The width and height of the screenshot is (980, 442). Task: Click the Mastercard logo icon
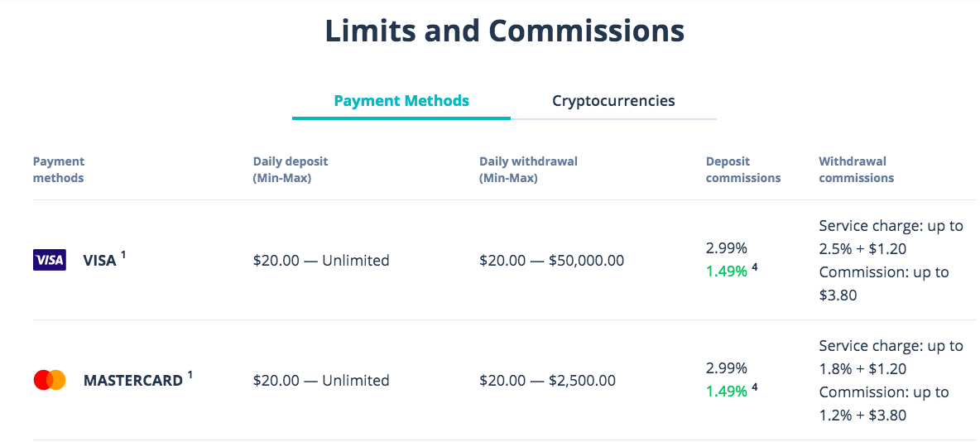click(50, 380)
